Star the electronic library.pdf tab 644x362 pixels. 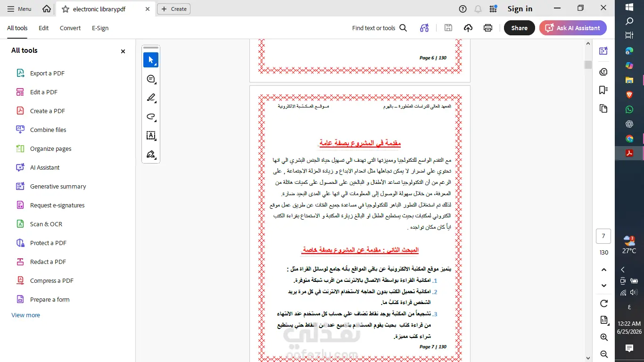point(66,9)
